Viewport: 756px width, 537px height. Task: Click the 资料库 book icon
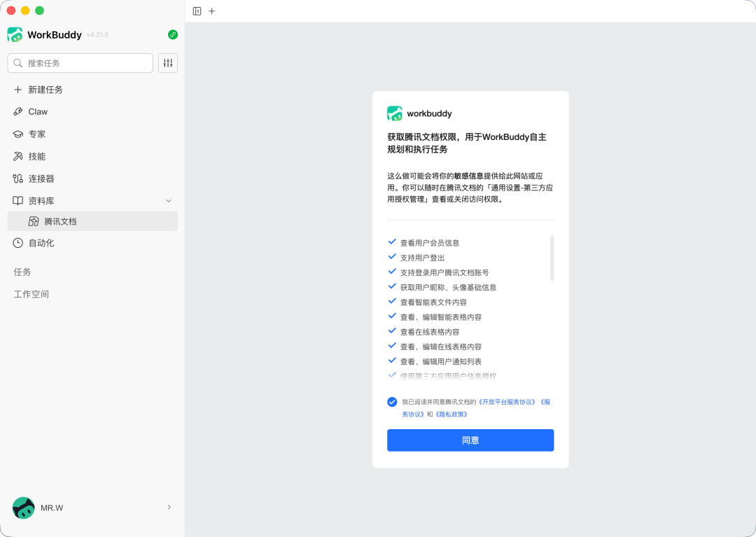pos(17,200)
